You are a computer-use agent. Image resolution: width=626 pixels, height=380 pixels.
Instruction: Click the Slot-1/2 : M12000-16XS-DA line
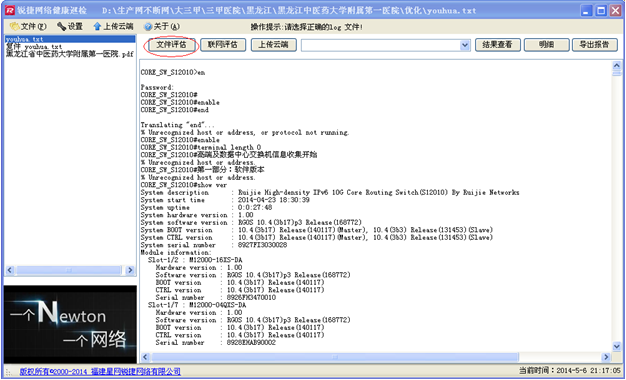click(195, 260)
